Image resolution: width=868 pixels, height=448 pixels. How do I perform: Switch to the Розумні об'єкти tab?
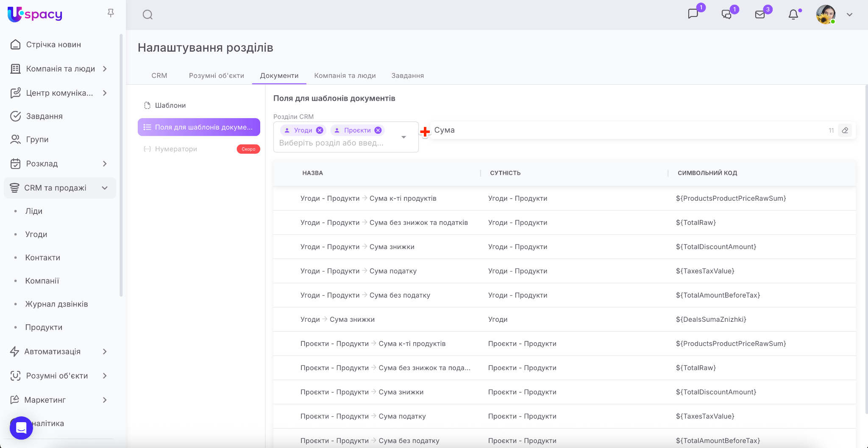pos(216,75)
